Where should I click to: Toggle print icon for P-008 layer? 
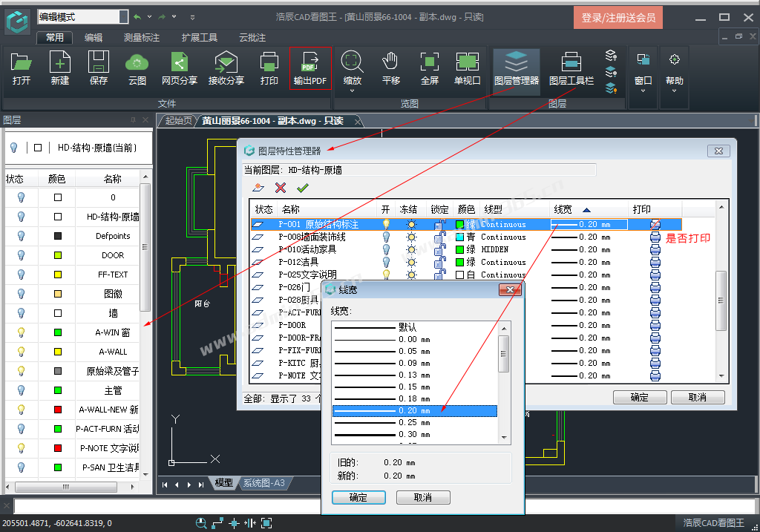pyautogui.click(x=655, y=237)
